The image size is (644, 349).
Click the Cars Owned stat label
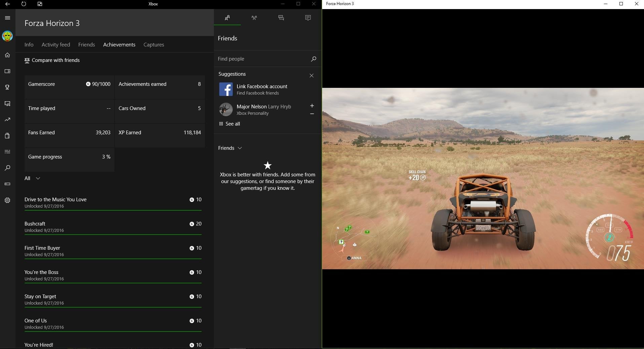(x=132, y=108)
